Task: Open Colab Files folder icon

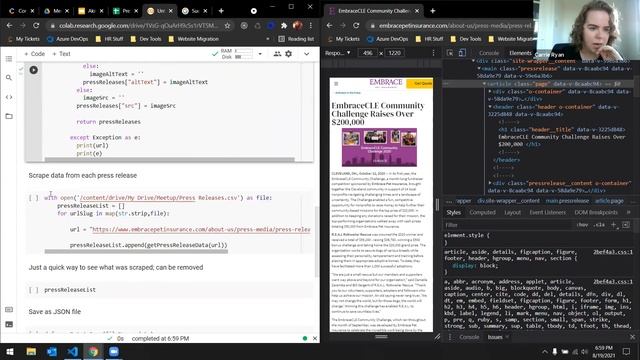Action: [9, 116]
